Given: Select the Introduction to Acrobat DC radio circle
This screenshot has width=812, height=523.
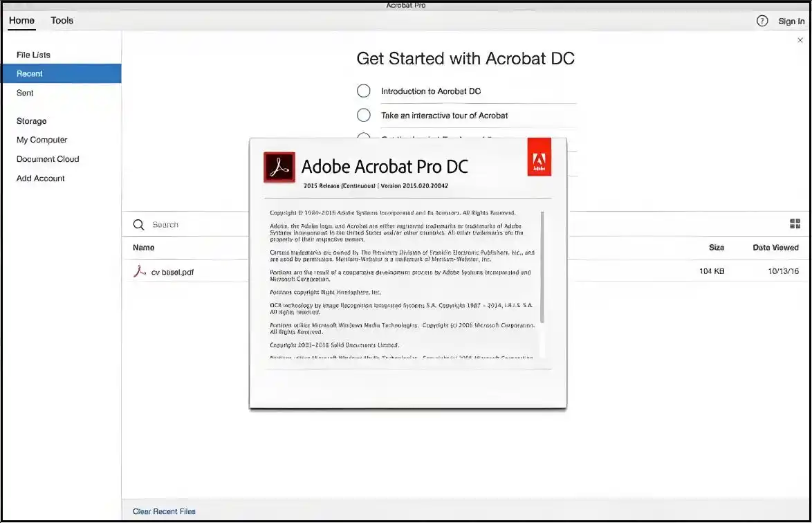Looking at the screenshot, I should (x=364, y=91).
